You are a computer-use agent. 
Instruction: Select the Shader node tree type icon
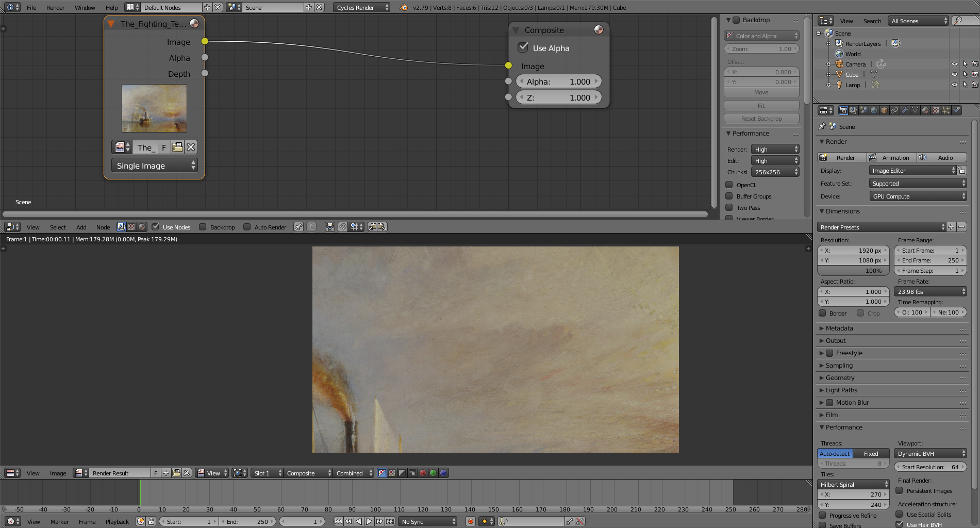click(142, 227)
